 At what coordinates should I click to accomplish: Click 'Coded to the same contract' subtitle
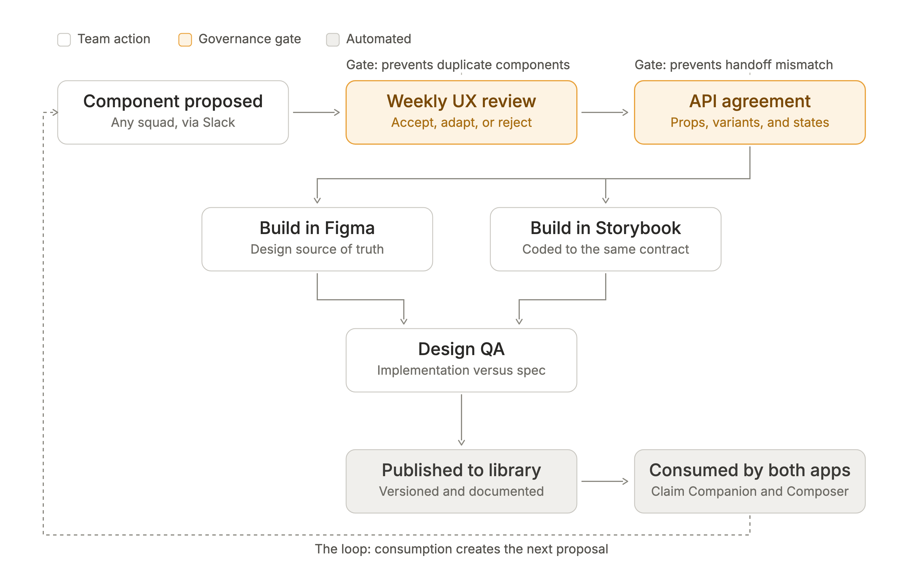click(606, 249)
